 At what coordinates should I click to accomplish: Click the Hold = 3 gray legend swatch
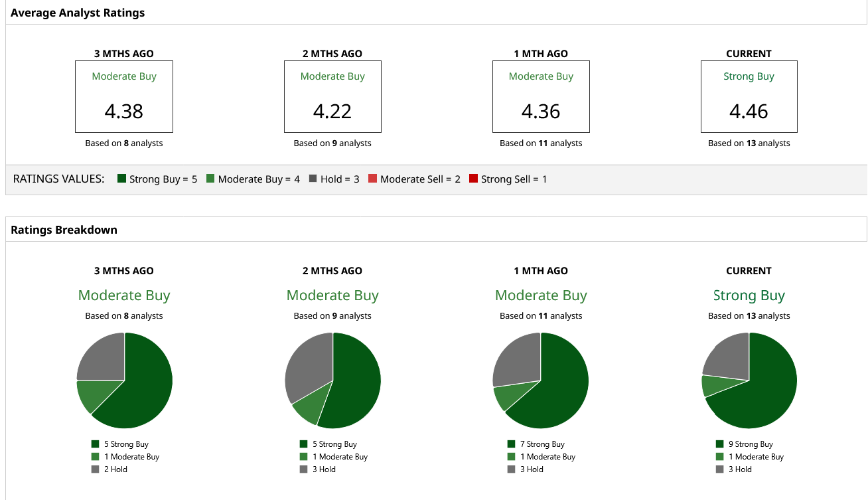[x=313, y=179]
